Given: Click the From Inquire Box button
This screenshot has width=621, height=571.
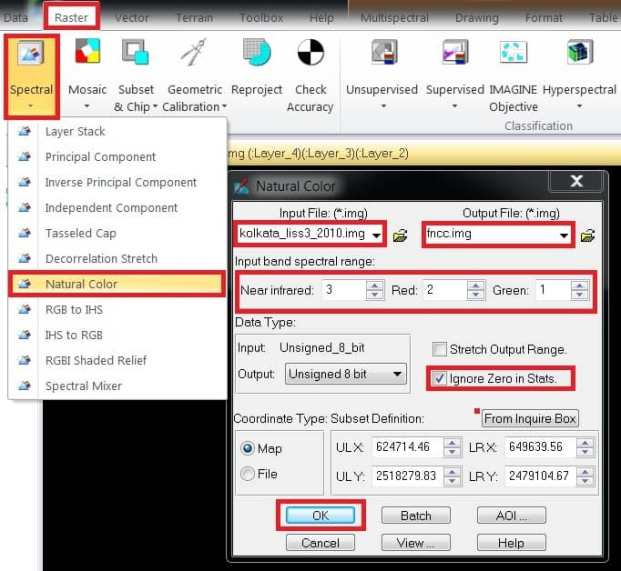Looking at the screenshot, I should [x=530, y=418].
